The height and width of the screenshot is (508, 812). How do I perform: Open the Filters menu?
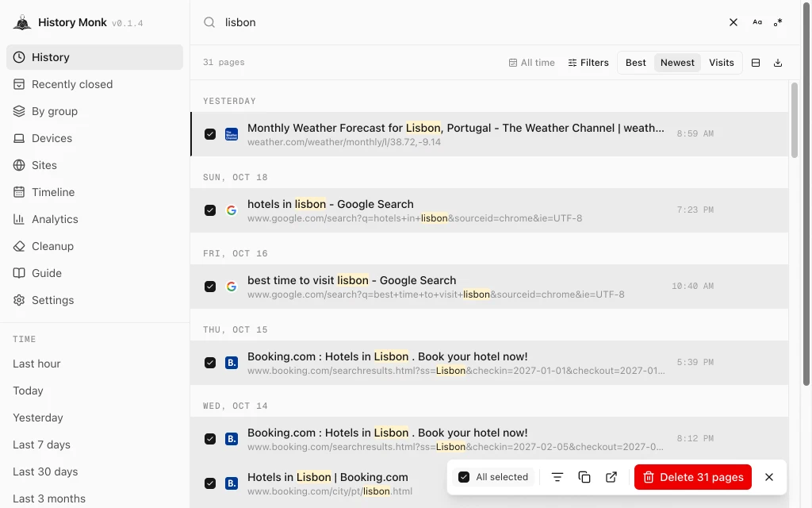coord(588,63)
